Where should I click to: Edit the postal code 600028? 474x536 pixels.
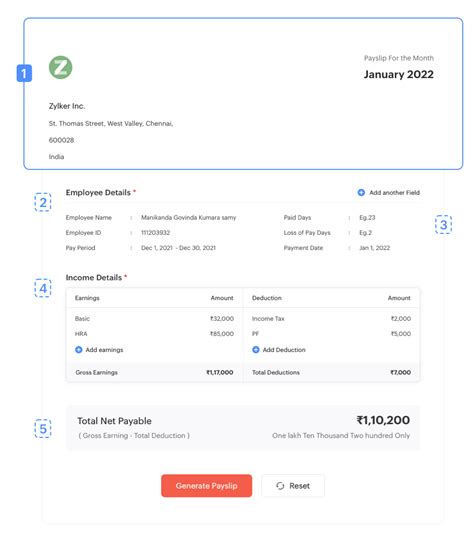tap(61, 140)
